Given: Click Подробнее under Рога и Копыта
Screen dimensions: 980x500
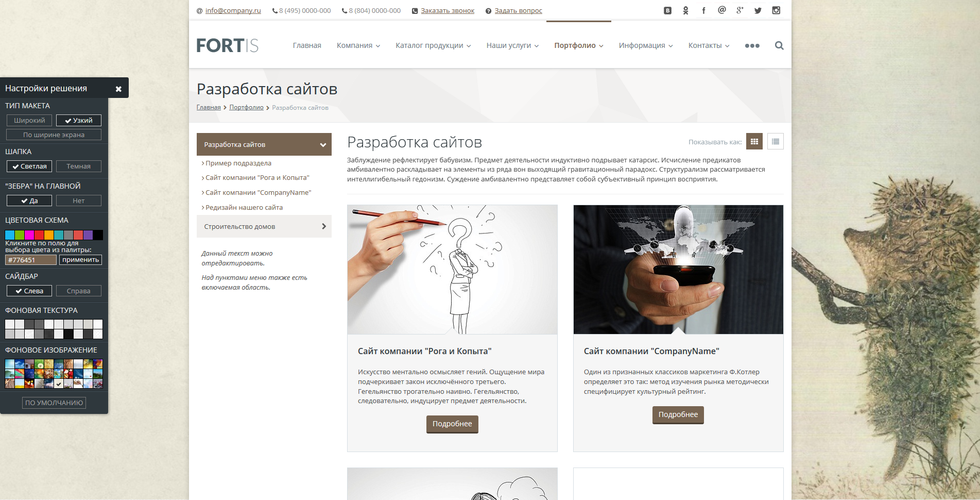Looking at the screenshot, I should click(452, 424).
